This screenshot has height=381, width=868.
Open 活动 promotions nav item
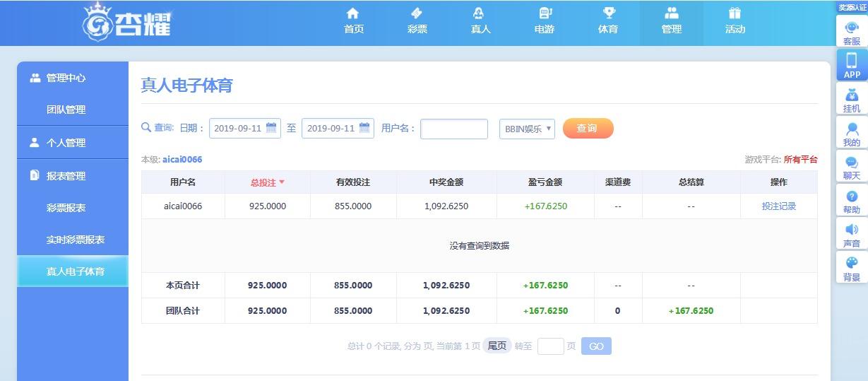click(x=735, y=22)
